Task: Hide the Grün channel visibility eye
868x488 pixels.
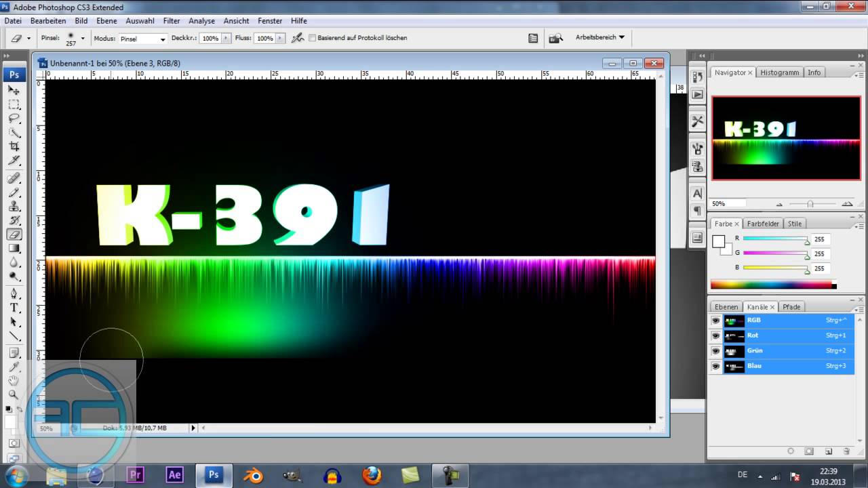Action: pyautogui.click(x=715, y=351)
